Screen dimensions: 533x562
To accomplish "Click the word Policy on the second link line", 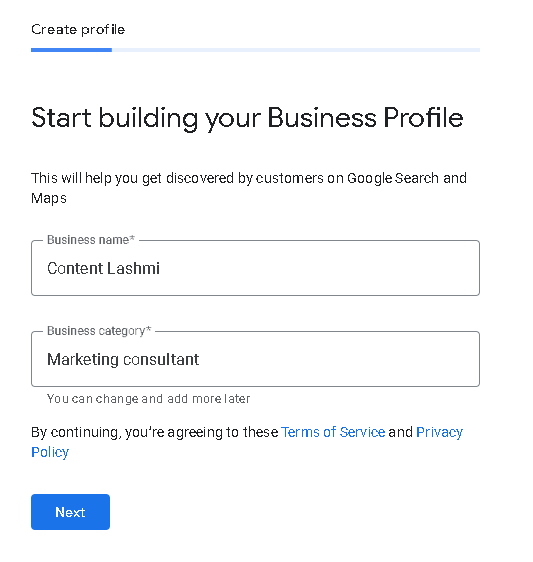I will (50, 452).
